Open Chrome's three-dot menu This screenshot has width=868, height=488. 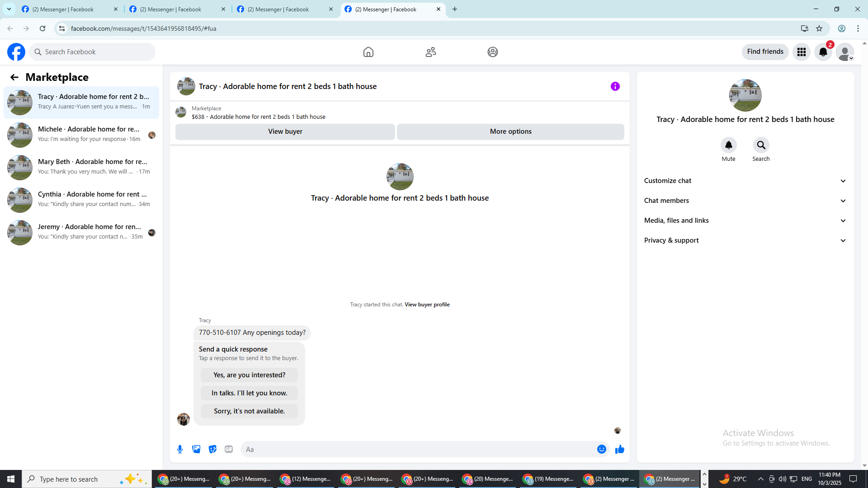[858, 28]
